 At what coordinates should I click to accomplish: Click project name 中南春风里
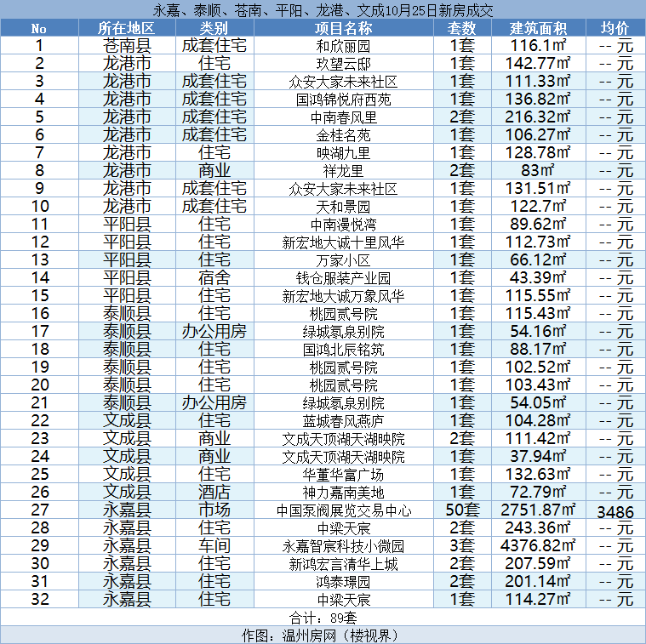[x=343, y=117]
